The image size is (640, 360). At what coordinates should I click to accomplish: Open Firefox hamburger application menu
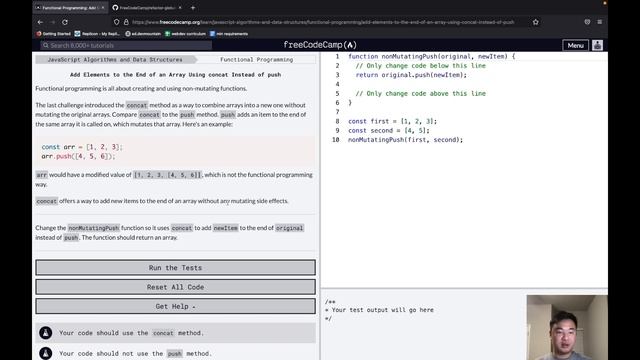pyautogui.click(x=600, y=22)
